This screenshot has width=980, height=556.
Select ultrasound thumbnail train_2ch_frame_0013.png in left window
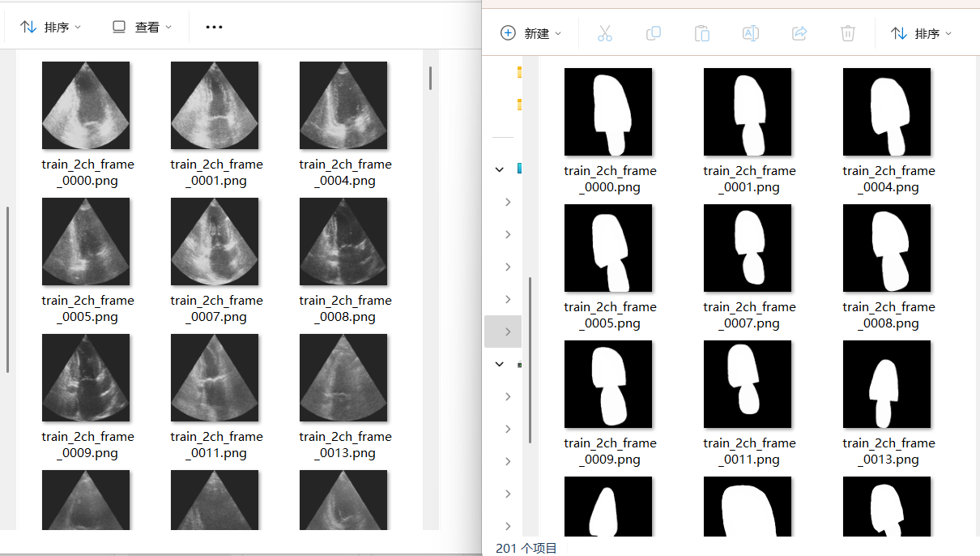pos(343,378)
